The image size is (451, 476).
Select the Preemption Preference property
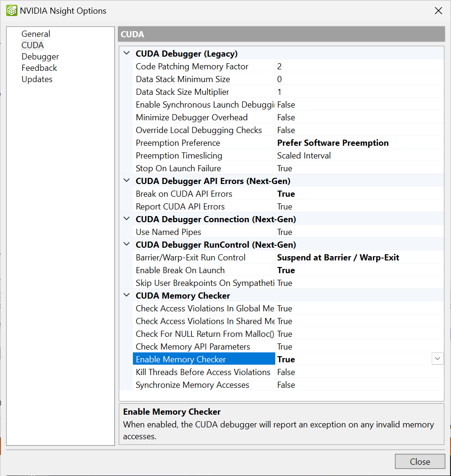[204, 143]
